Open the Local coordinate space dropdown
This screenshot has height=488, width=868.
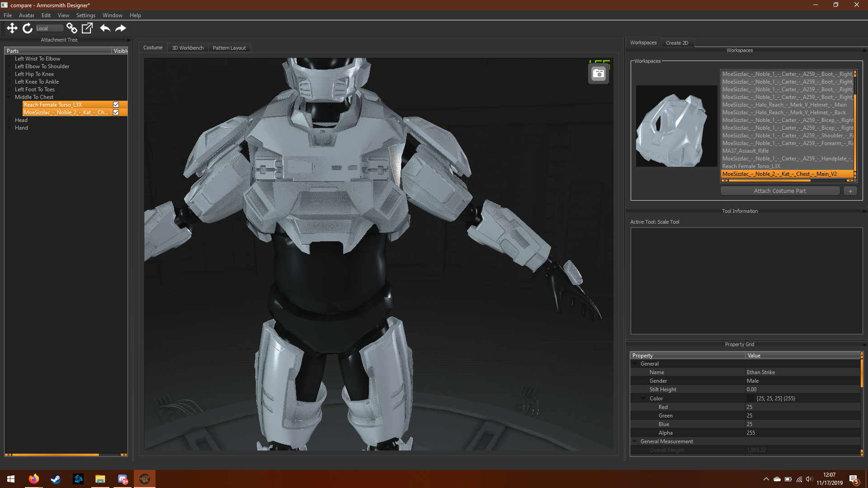(x=49, y=28)
